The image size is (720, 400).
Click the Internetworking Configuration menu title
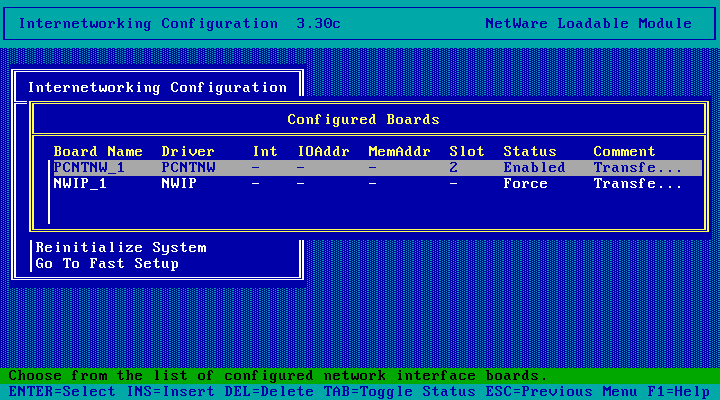tap(158, 87)
